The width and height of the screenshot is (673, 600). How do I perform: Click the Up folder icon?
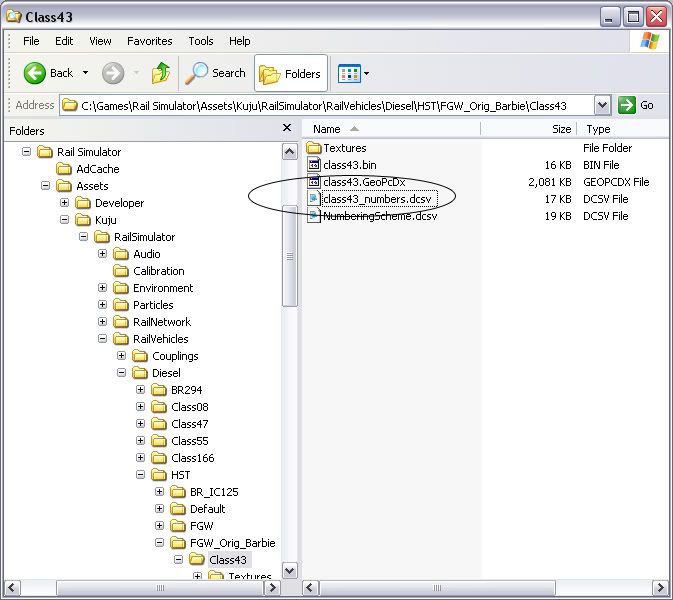pyautogui.click(x=160, y=73)
